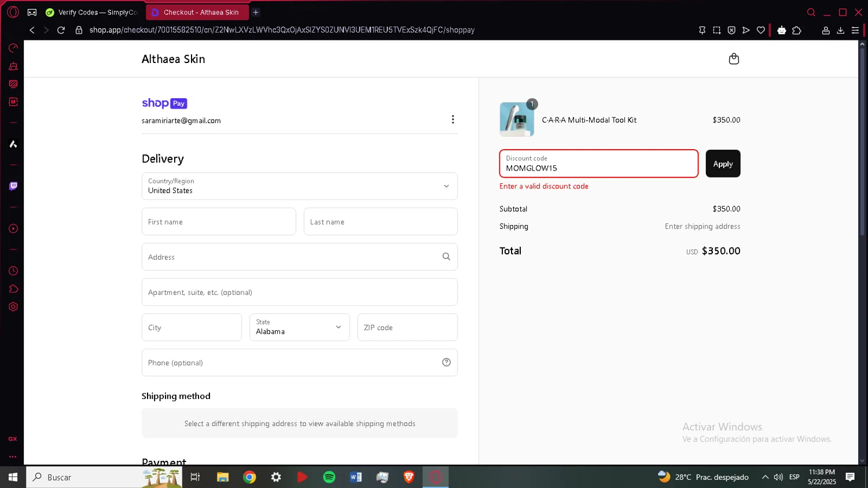Open the downloads icon in toolbar
The image size is (868, 488).
click(x=840, y=30)
